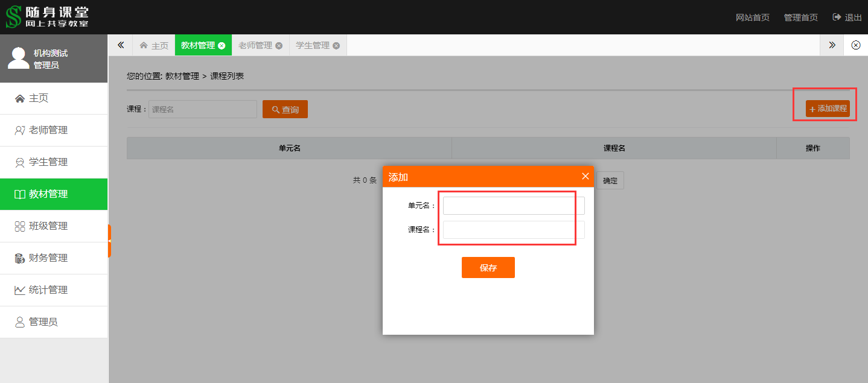Open 财务管理 in the sidebar
The height and width of the screenshot is (383, 868).
tap(48, 258)
